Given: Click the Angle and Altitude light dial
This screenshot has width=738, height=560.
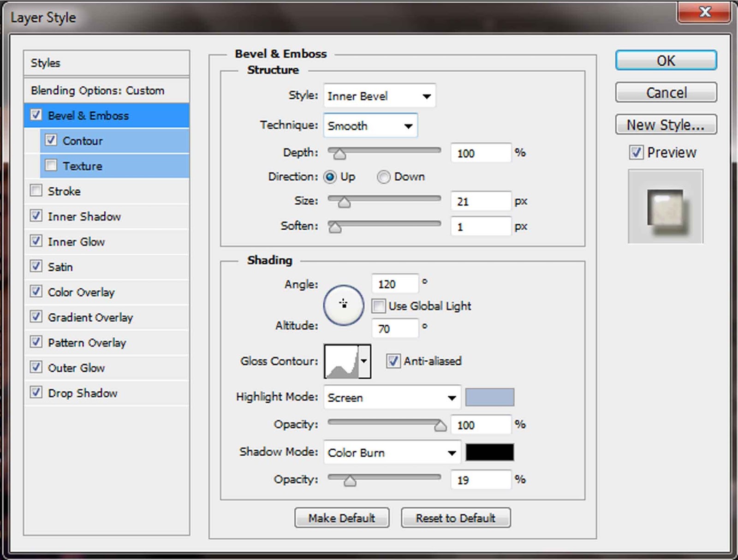Looking at the screenshot, I should pos(344,305).
